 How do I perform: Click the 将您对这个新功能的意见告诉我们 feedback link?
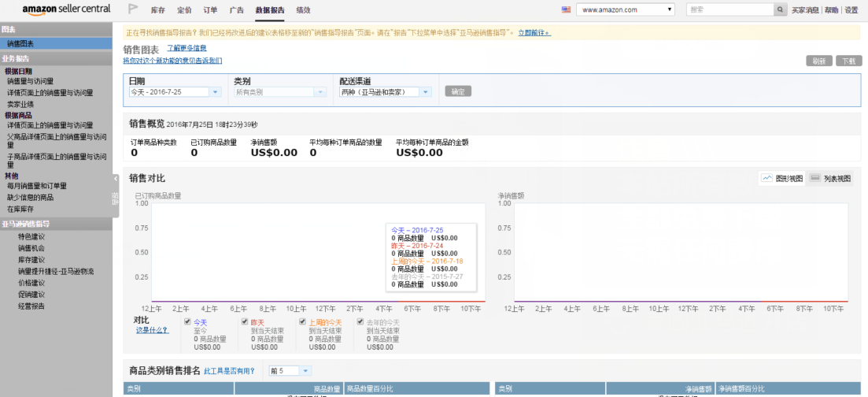[x=172, y=61]
